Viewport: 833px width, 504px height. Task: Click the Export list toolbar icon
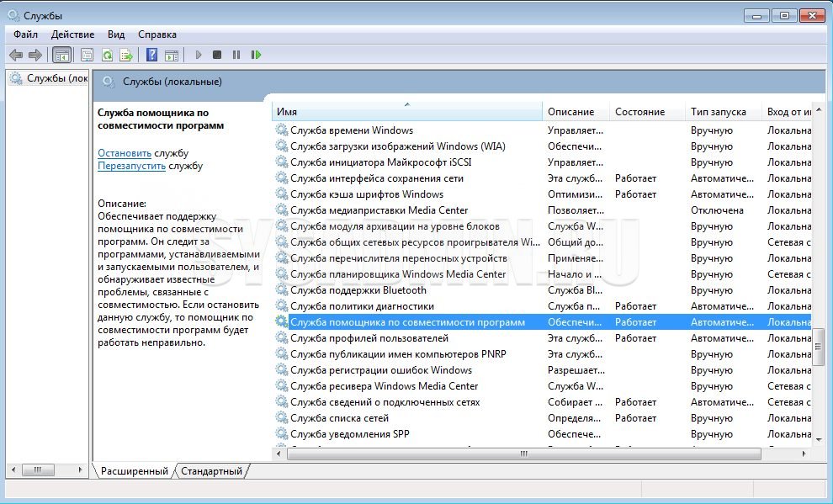pyautogui.click(x=126, y=55)
